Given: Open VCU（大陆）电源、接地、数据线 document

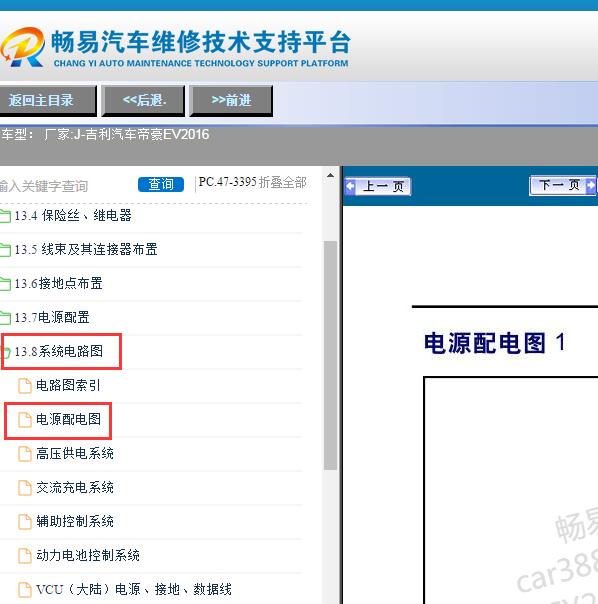Looking at the screenshot, I should point(134,589).
